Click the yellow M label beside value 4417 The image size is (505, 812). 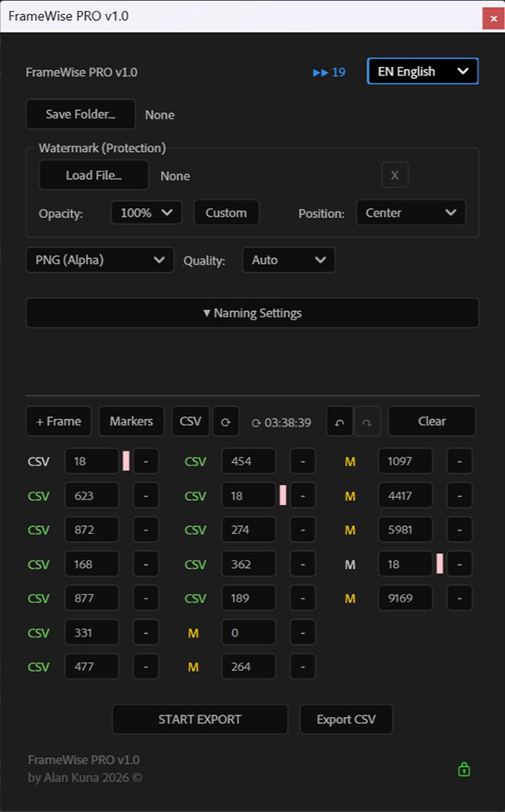click(350, 496)
